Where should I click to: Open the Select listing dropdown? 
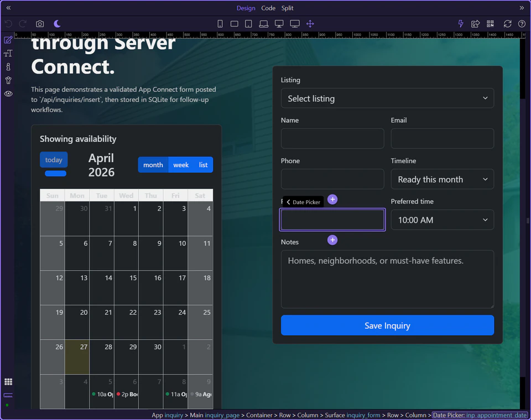tap(387, 98)
